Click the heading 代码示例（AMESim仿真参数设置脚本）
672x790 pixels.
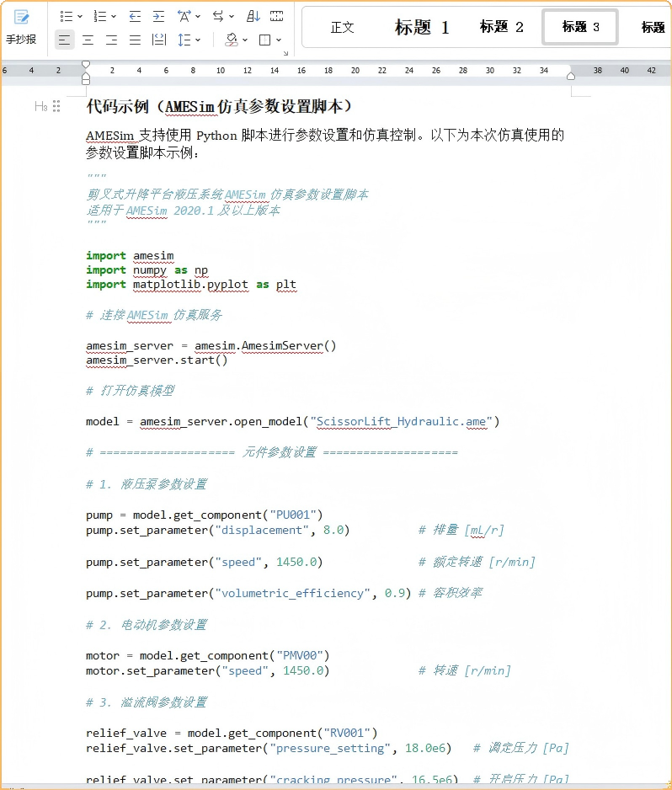[219, 106]
